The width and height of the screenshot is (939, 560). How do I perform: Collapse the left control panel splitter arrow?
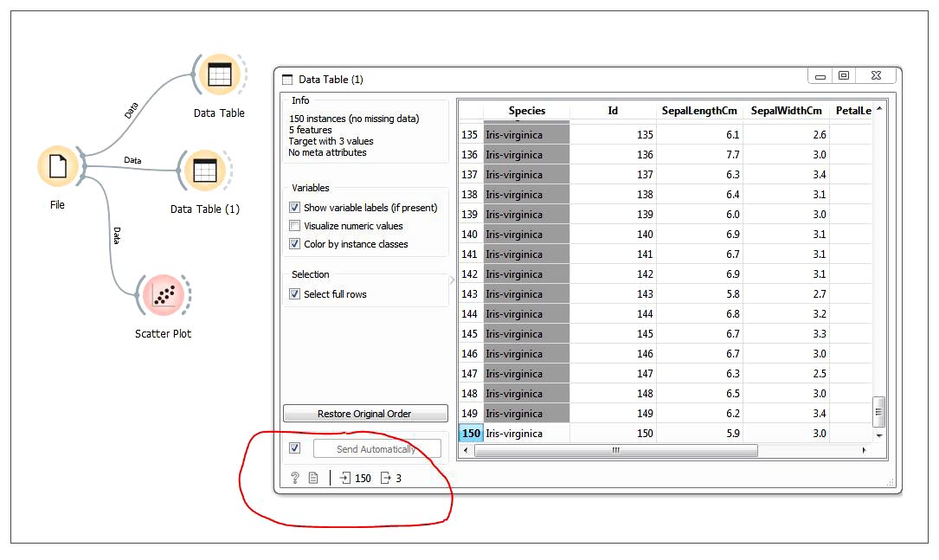point(453,280)
